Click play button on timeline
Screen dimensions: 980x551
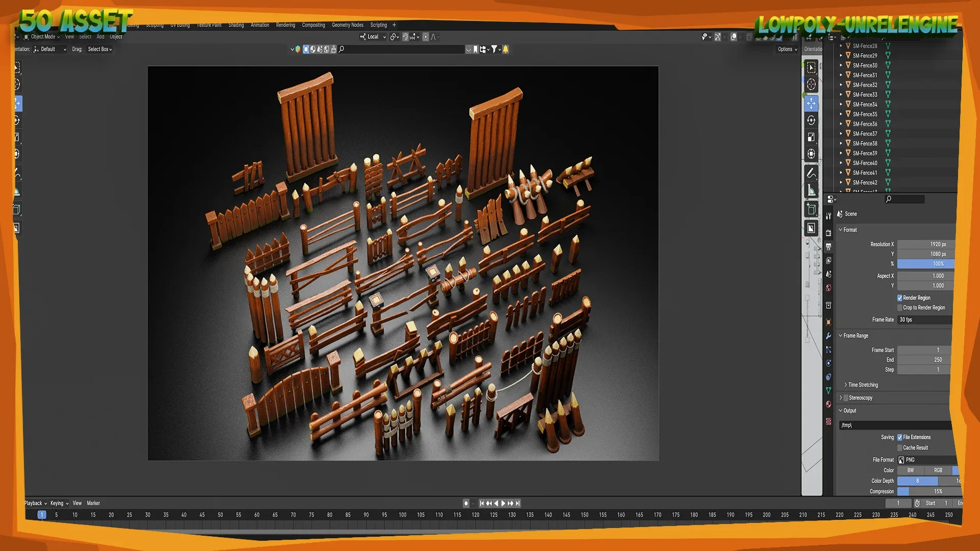[x=502, y=503]
